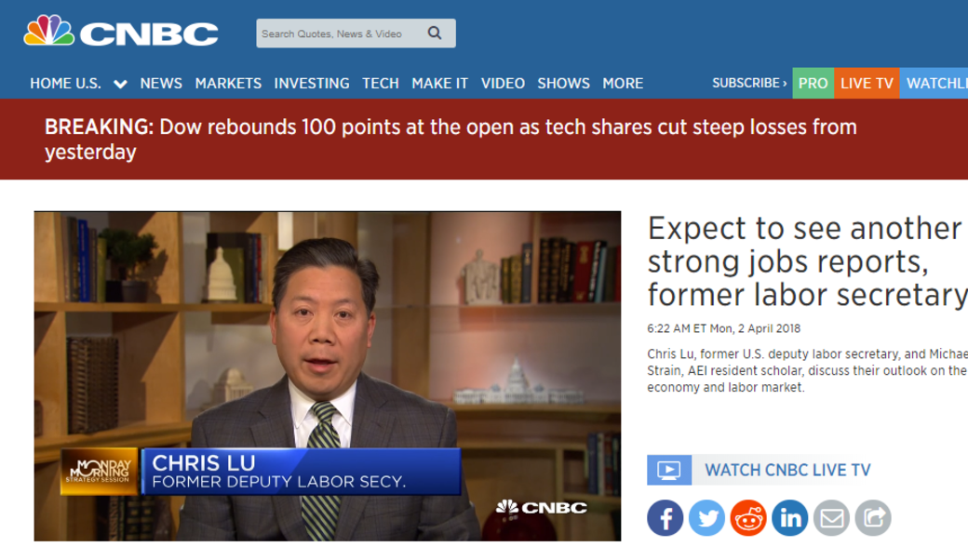Share the article on Twitter
The height and width of the screenshot is (560, 968).
point(706,517)
